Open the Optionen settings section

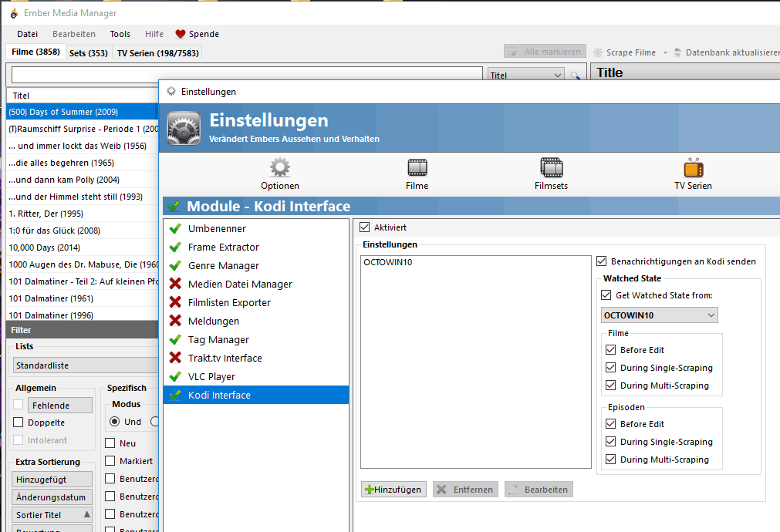click(x=280, y=174)
